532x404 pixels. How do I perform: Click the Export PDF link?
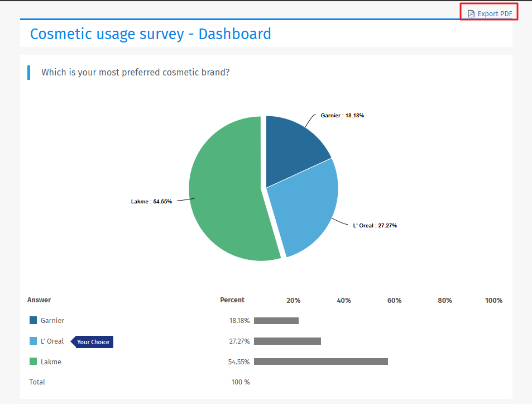[x=493, y=13]
